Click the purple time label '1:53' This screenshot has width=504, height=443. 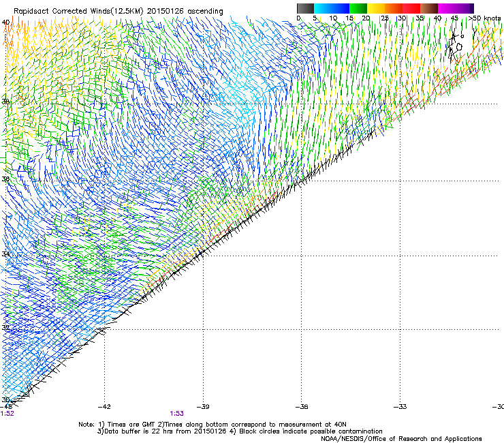[177, 414]
